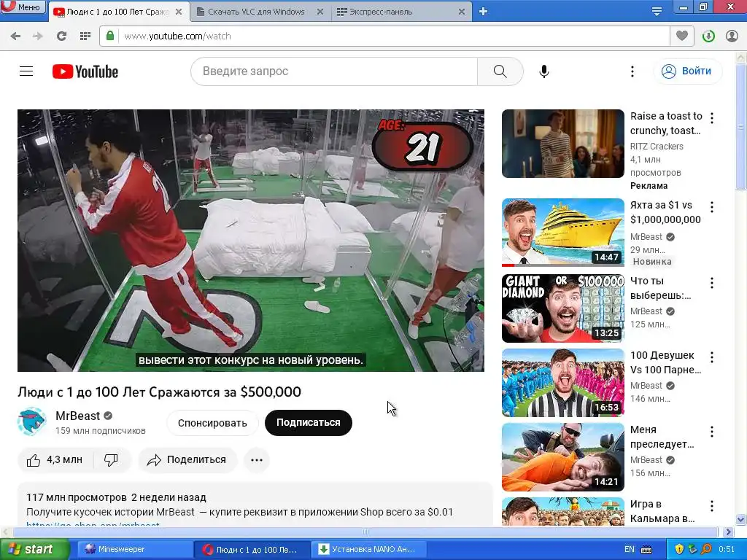The width and height of the screenshot is (747, 560).
Task: Dislike the video with thumbs-down icon
Action: 112,460
